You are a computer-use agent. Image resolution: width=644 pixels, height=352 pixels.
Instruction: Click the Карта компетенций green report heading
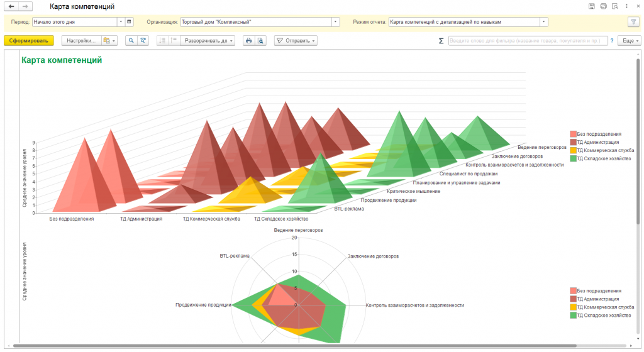[62, 60]
